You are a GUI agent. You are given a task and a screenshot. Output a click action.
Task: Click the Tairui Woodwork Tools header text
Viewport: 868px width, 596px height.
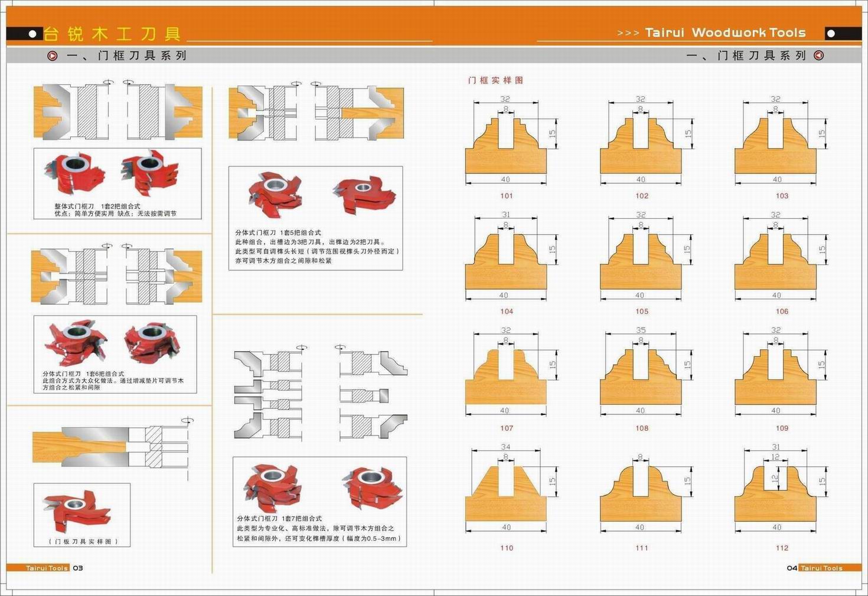point(725,33)
